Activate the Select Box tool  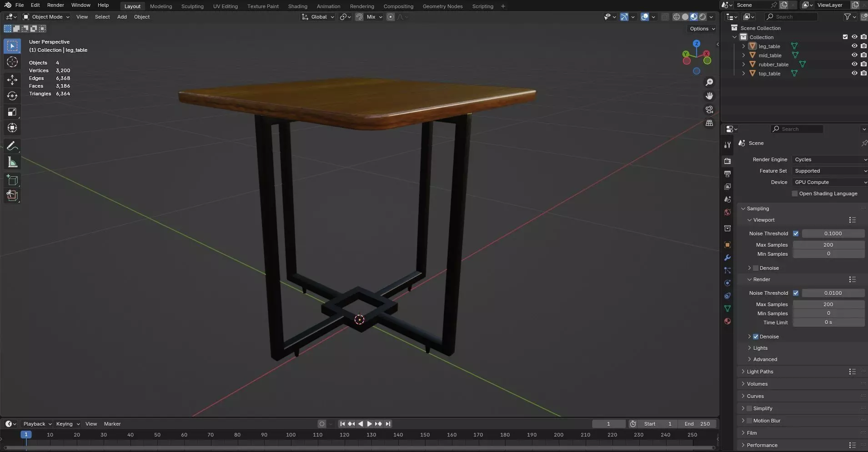12,46
